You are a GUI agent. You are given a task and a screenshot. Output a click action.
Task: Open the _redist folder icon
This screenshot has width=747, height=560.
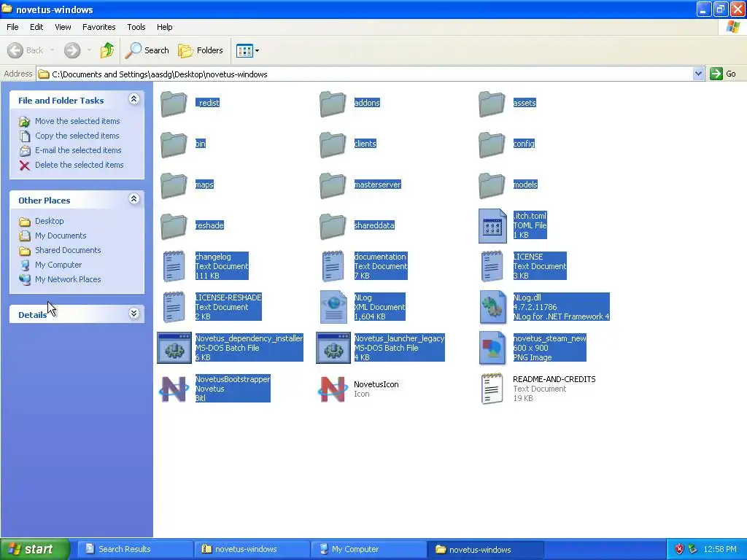[174, 104]
